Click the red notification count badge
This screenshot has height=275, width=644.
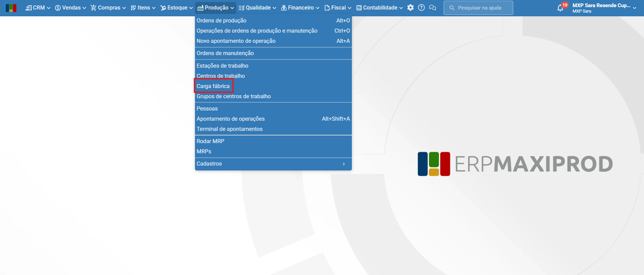(x=565, y=5)
